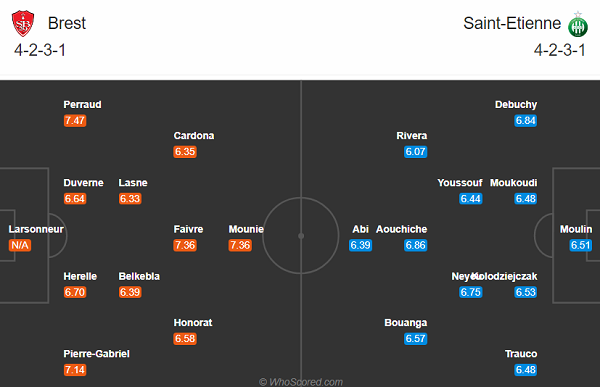Click player name Bouanga
This screenshot has width=600, height=387.
406,323
